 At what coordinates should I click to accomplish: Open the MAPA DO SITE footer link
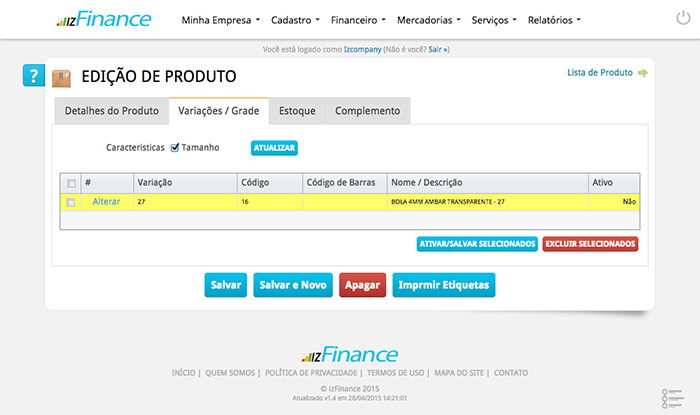pos(459,373)
